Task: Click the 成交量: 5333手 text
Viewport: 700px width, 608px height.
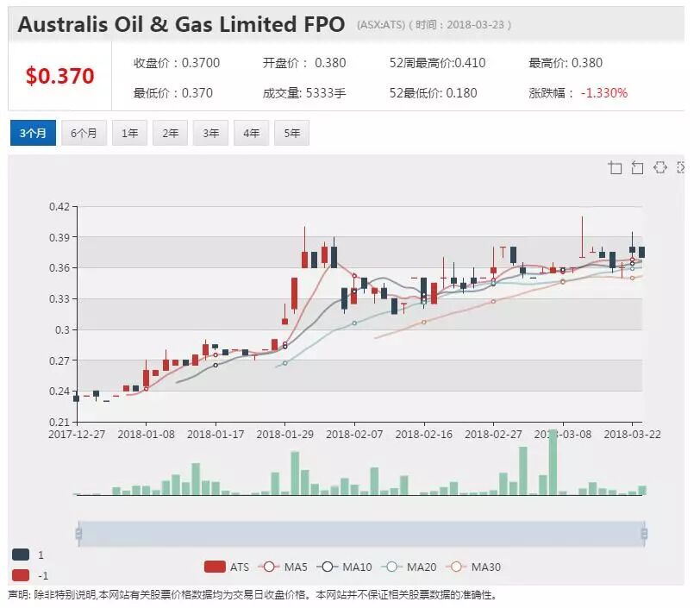Action: pyautogui.click(x=304, y=93)
